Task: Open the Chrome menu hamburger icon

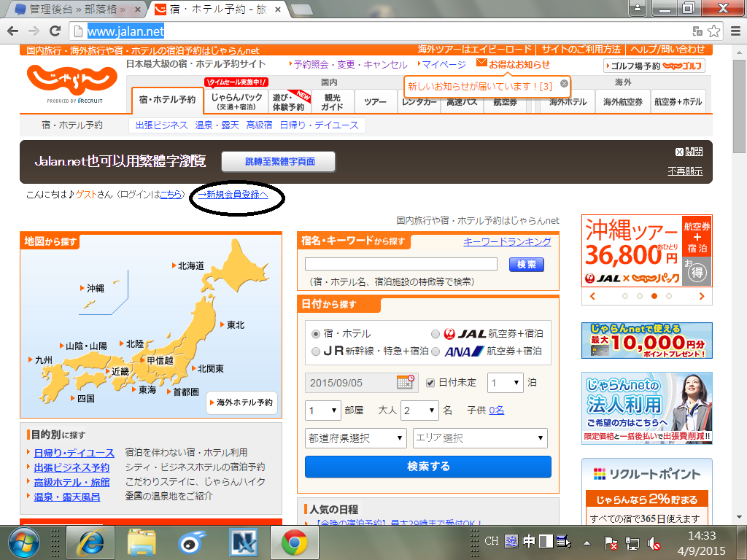Action: (x=735, y=31)
